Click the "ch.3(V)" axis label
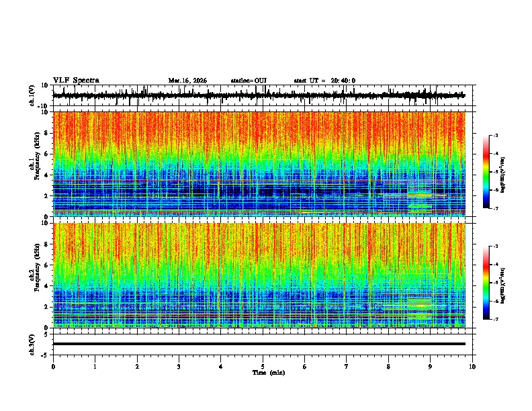This screenshot has width=532, height=411. point(32,345)
